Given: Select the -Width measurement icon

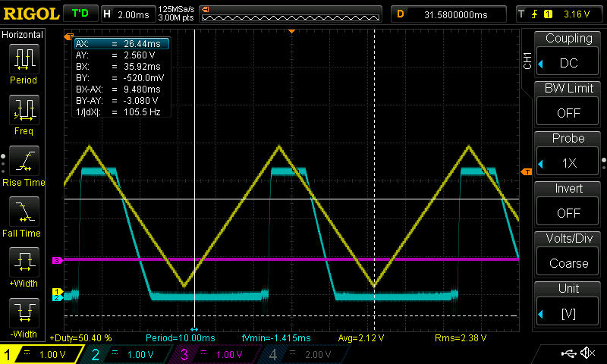Looking at the screenshot, I should pos(24,313).
